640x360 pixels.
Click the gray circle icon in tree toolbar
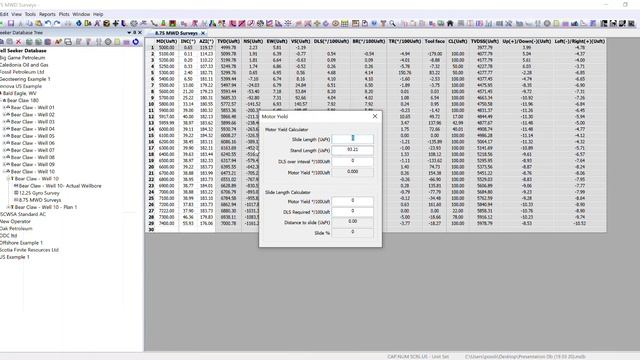[x=108, y=42]
